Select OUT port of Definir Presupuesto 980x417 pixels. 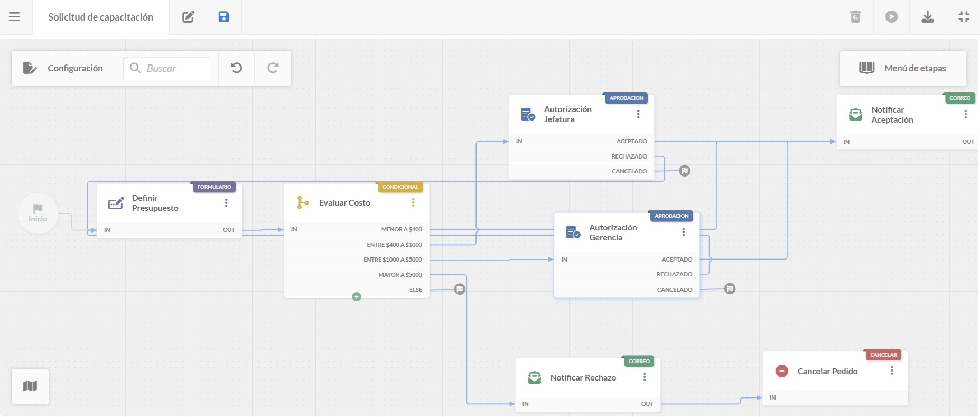[229, 230]
